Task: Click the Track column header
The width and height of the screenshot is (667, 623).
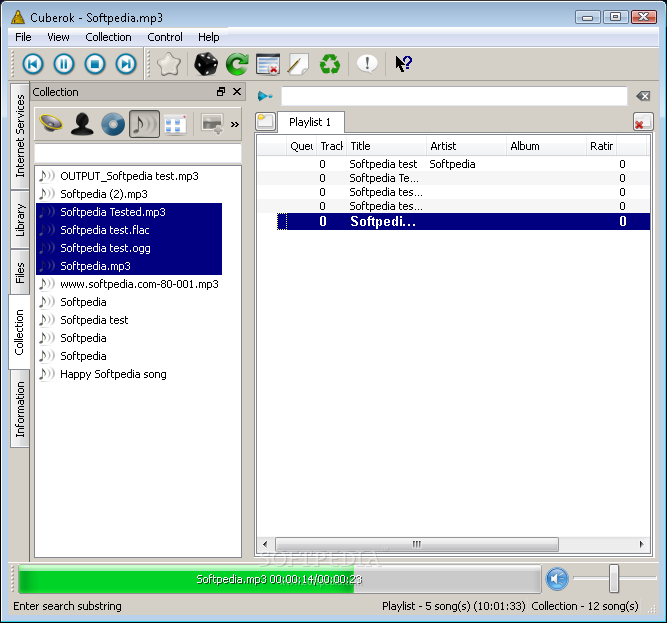Action: pos(331,146)
